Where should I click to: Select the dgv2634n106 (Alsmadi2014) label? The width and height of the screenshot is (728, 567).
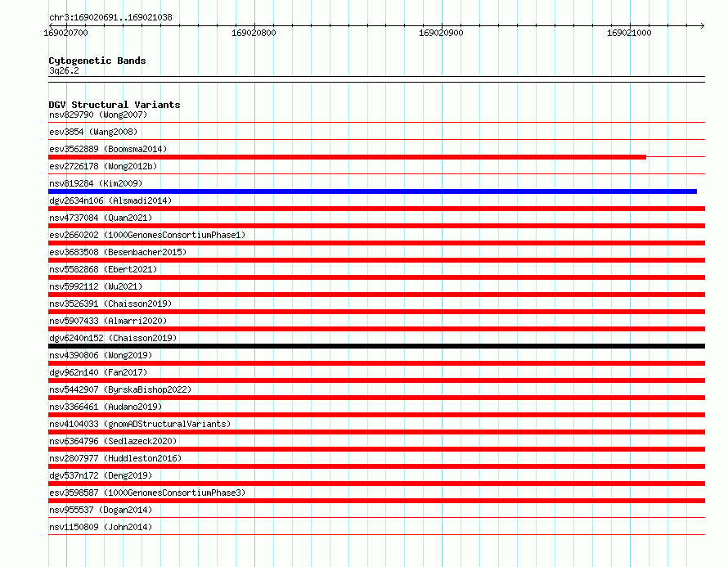coord(110,200)
